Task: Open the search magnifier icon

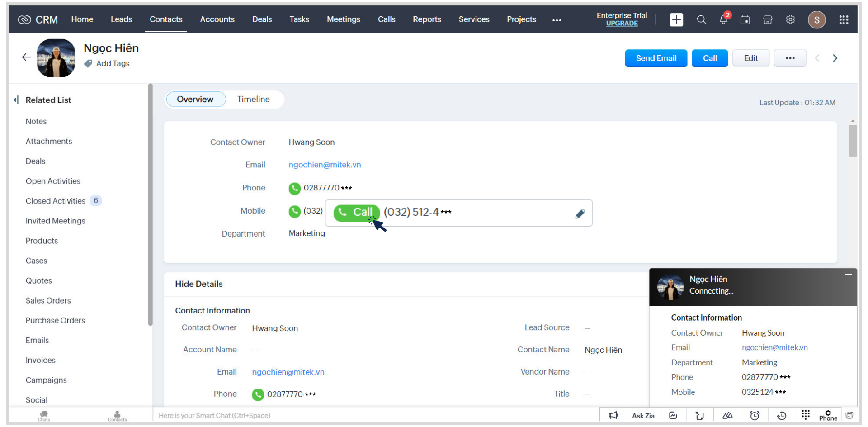Action: pyautogui.click(x=701, y=20)
